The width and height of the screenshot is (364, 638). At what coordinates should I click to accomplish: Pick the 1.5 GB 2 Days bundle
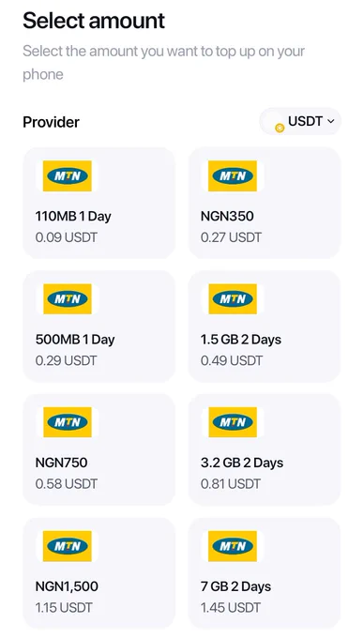coord(265,327)
